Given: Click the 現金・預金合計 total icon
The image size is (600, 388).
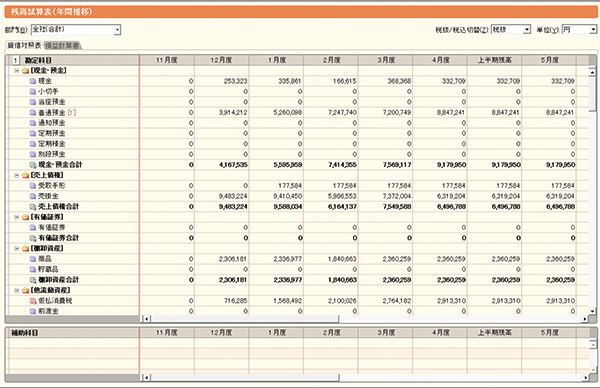Looking at the screenshot, I should [x=33, y=165].
